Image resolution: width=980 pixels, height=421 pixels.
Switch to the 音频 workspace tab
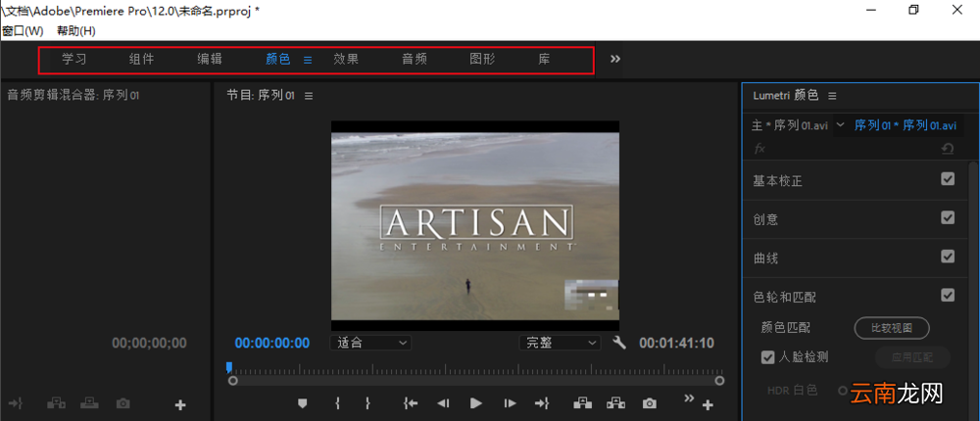(x=414, y=60)
